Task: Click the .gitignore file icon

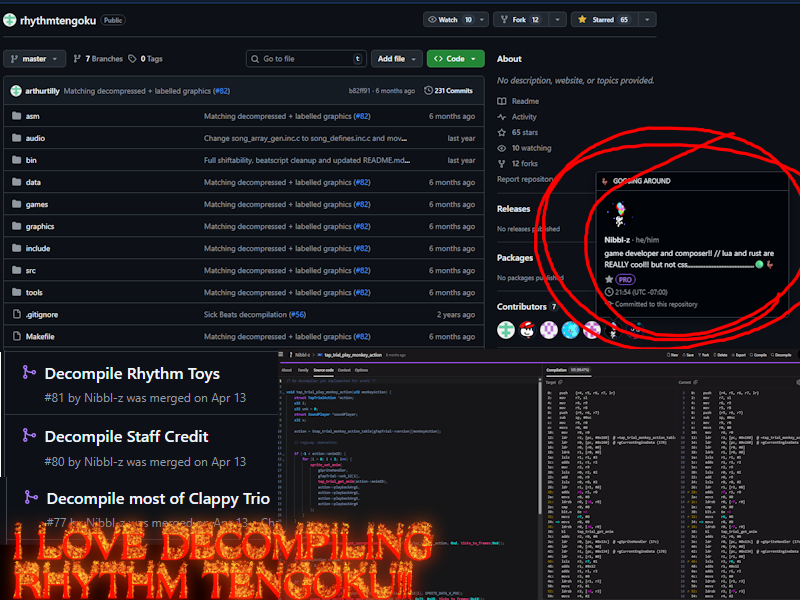Action: click(x=16, y=314)
